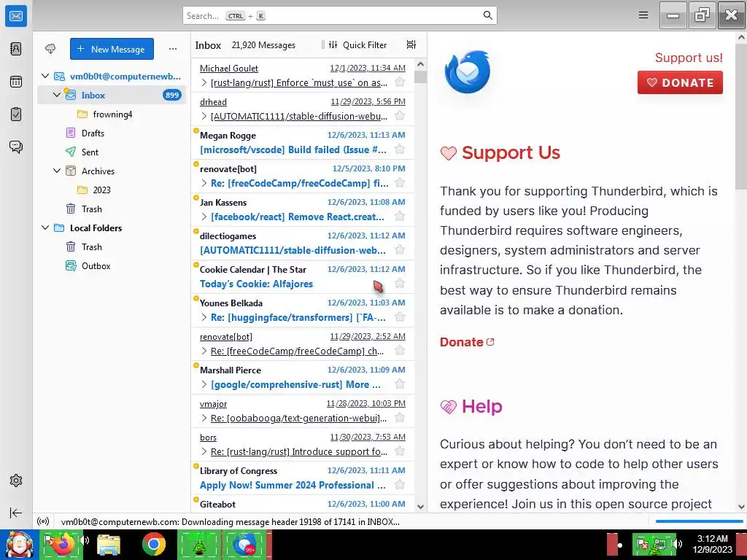Open File Explorer from the taskbar
The height and width of the screenshot is (560, 747).
click(109, 544)
